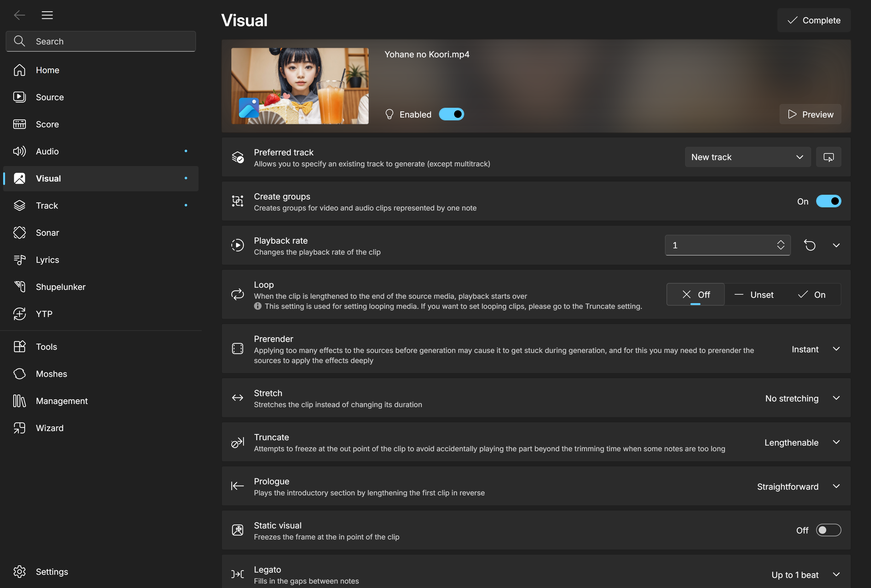
Task: Click the Preview button
Action: pos(810,114)
